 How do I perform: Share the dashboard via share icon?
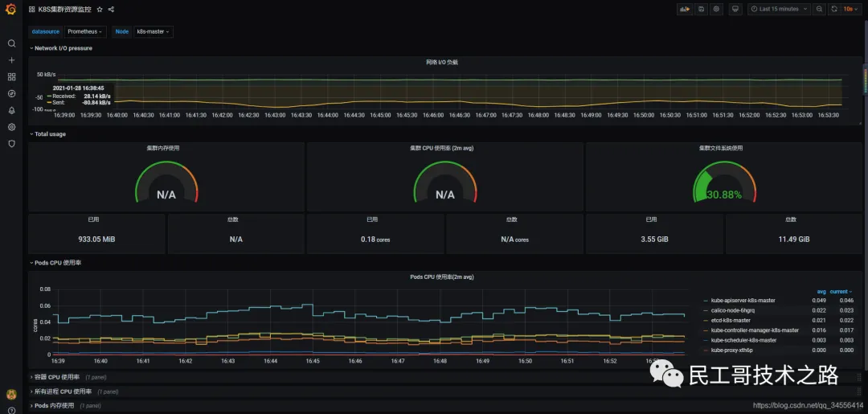[111, 10]
